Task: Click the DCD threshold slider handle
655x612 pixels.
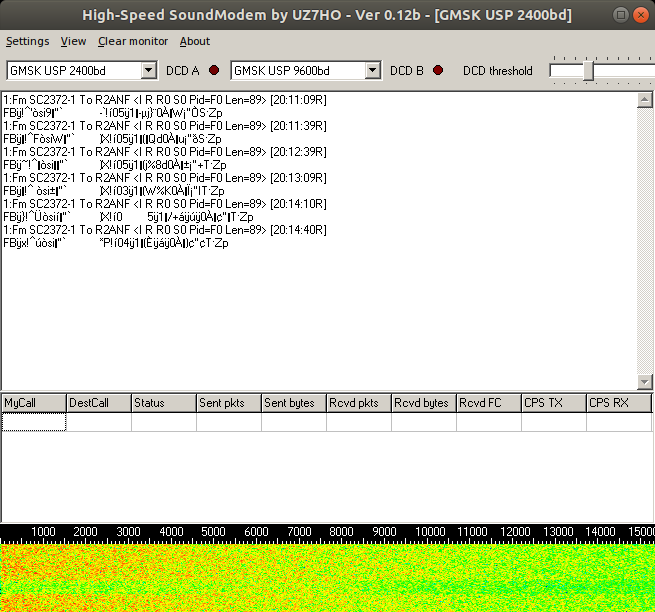Action: 589,71
